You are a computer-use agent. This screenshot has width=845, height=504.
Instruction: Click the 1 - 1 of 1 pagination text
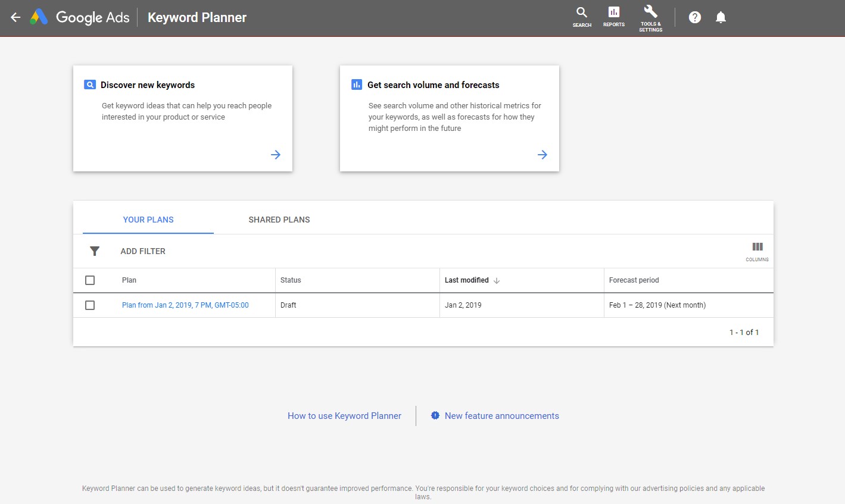click(744, 333)
